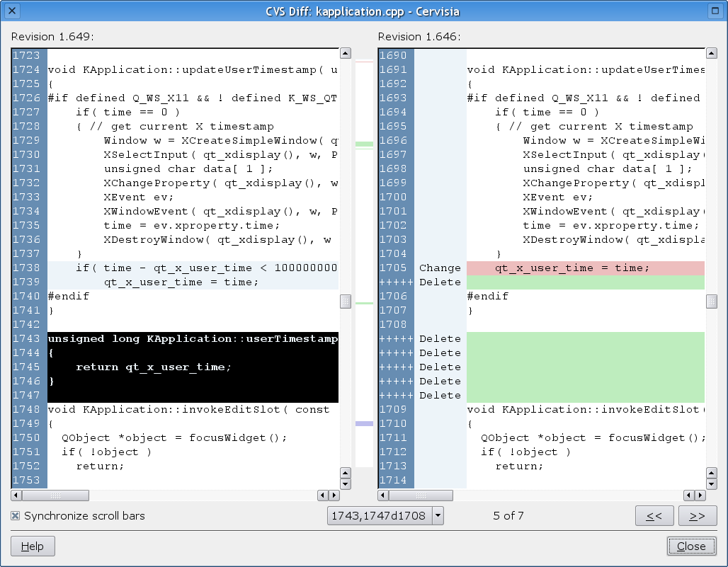Click scroll-left arrow at left pane's far left
The height and width of the screenshot is (567, 728).
click(x=16, y=496)
